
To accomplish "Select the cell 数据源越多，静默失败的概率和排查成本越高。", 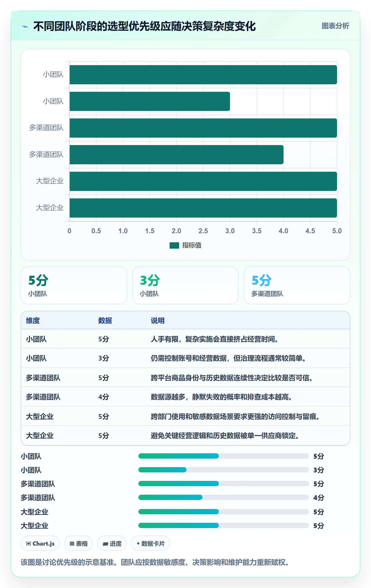I will point(222,397).
